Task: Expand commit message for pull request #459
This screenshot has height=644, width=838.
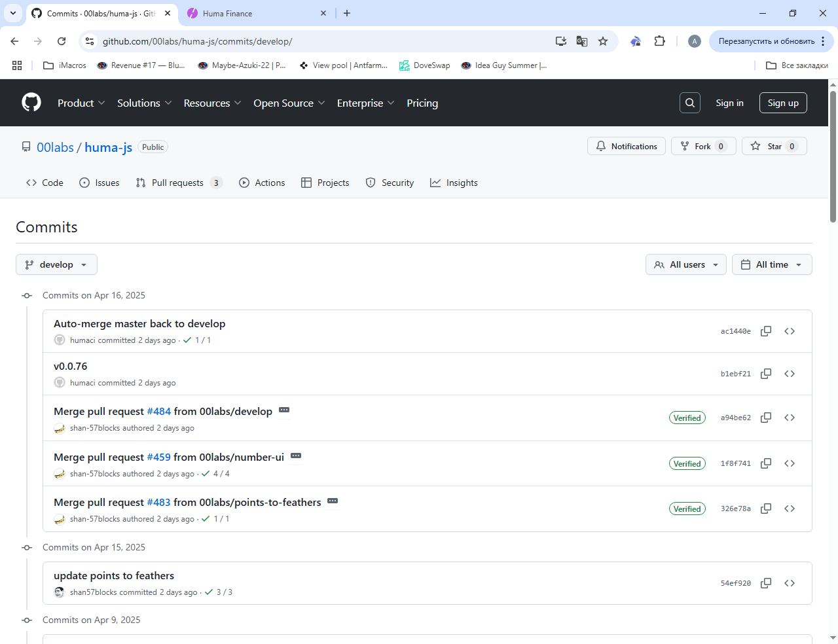Action: 296,456
